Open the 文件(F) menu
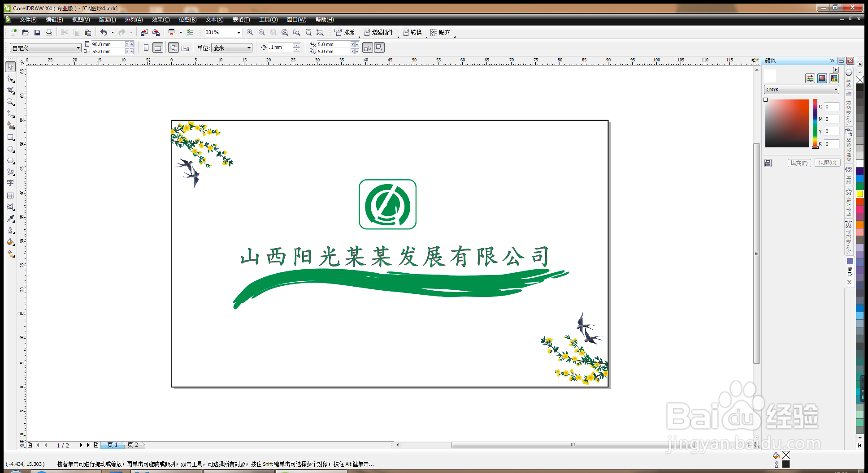 click(x=28, y=20)
